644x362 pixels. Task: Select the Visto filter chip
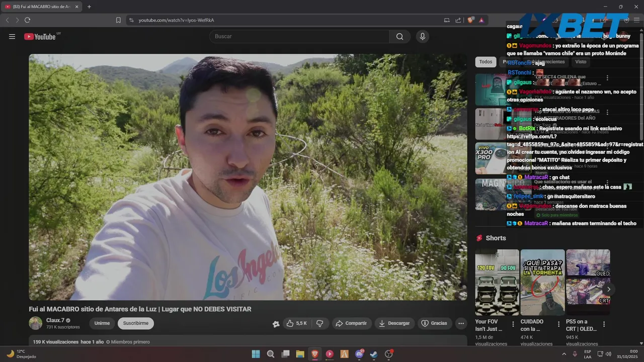tap(581, 62)
